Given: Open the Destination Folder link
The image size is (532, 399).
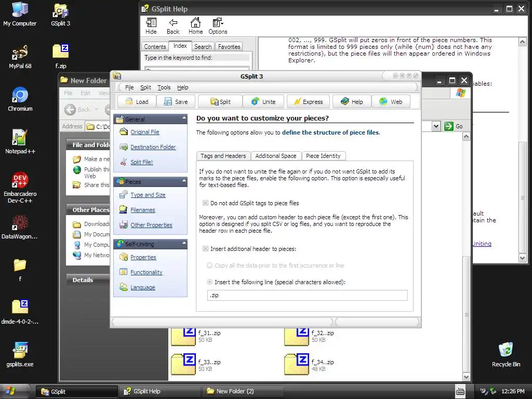Looking at the screenshot, I should pyautogui.click(x=153, y=147).
